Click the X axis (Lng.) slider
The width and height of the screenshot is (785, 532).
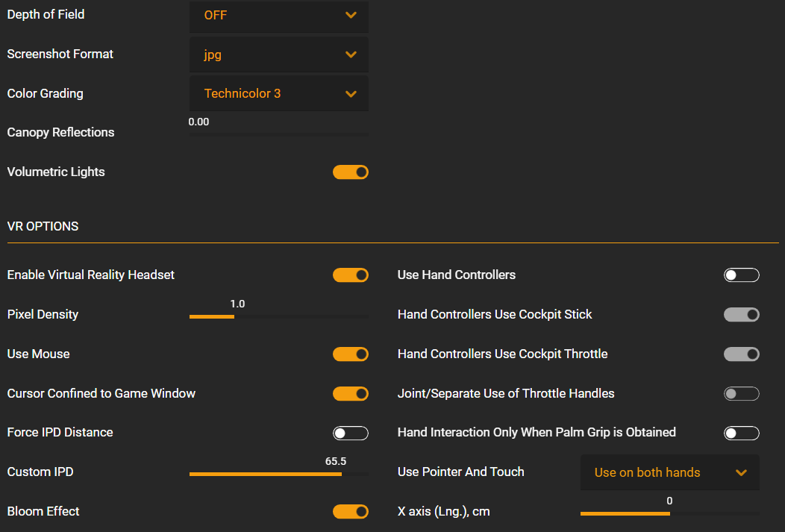coord(669,513)
